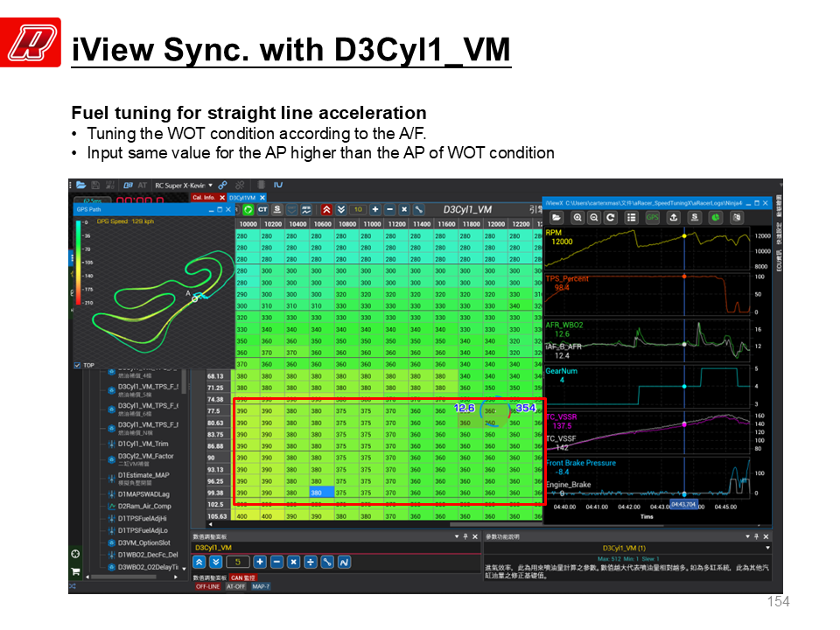Click the IU icon in main toolbar
This screenshot has height=630, width=840.
click(x=278, y=185)
